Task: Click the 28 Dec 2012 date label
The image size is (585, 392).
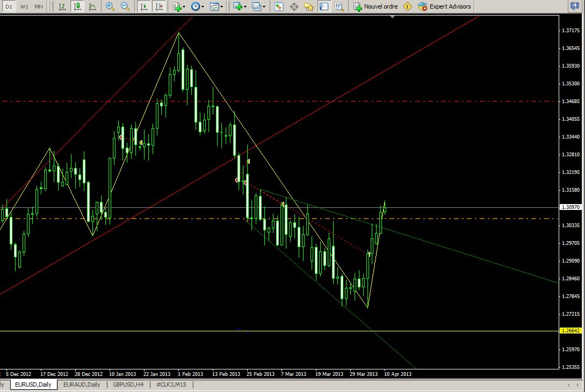Action: [89, 374]
